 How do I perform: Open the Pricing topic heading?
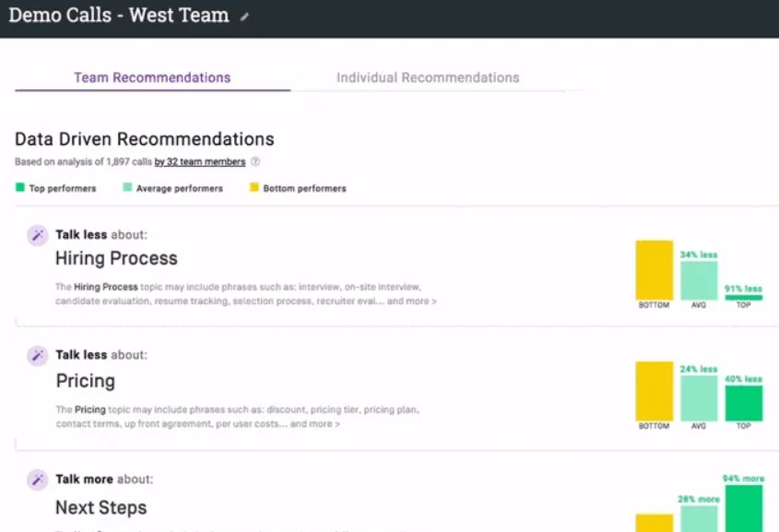tap(86, 381)
